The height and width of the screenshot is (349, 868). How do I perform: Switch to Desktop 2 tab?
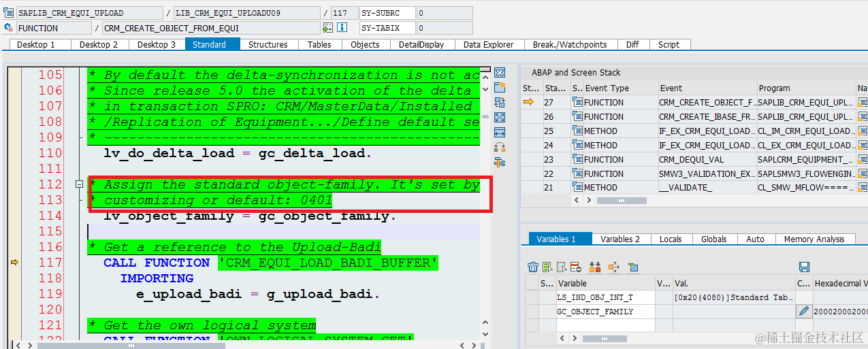99,44
